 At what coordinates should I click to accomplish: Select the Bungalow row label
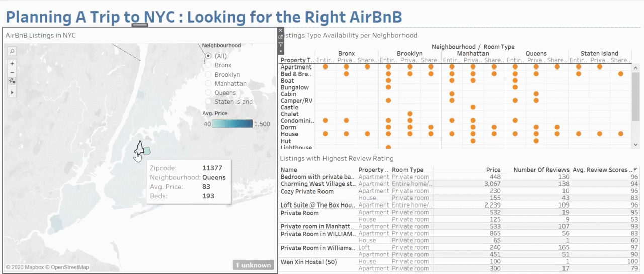coord(294,87)
